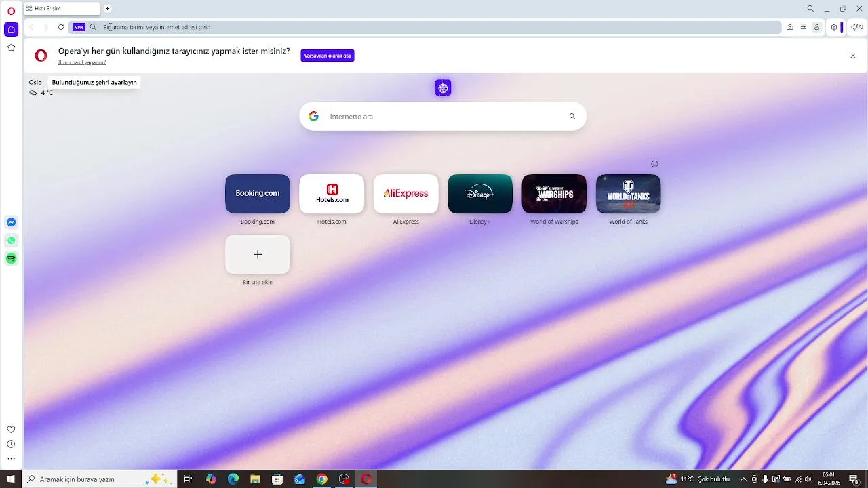Click the search magnifier in Google box

[x=572, y=116]
